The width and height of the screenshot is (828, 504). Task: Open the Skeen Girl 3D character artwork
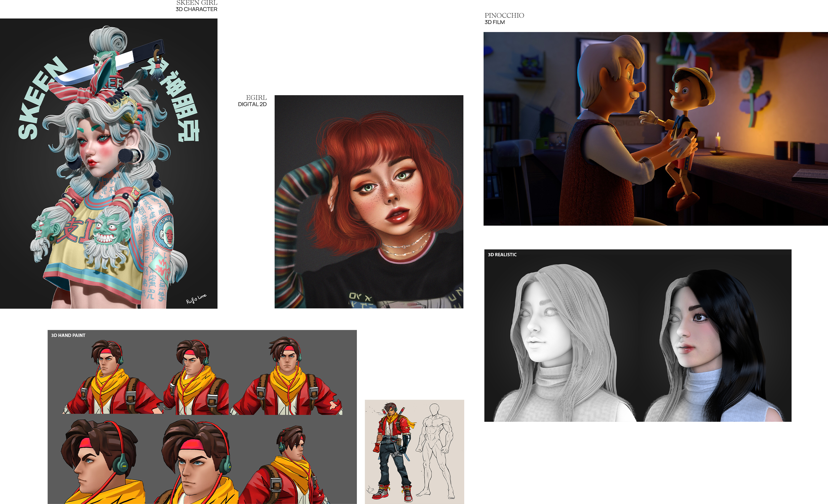[x=108, y=164]
